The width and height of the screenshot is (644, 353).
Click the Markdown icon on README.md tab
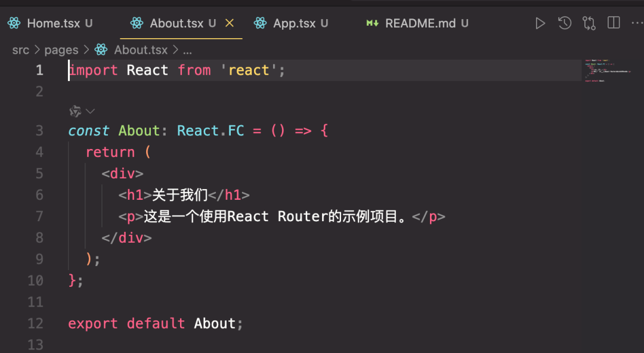point(372,23)
